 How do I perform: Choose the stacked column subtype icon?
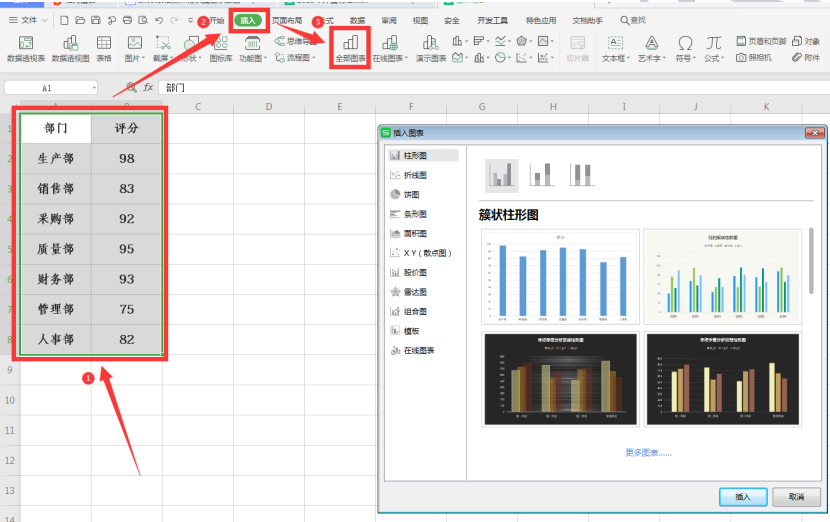pyautogui.click(x=542, y=175)
